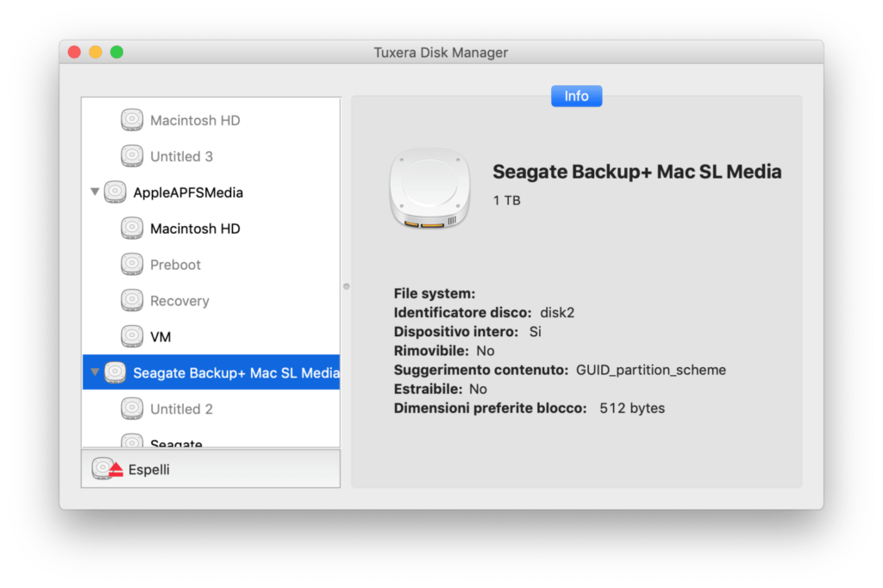The width and height of the screenshot is (883, 588).
Task: Click the Rimovibile No entry
Action: (444, 351)
